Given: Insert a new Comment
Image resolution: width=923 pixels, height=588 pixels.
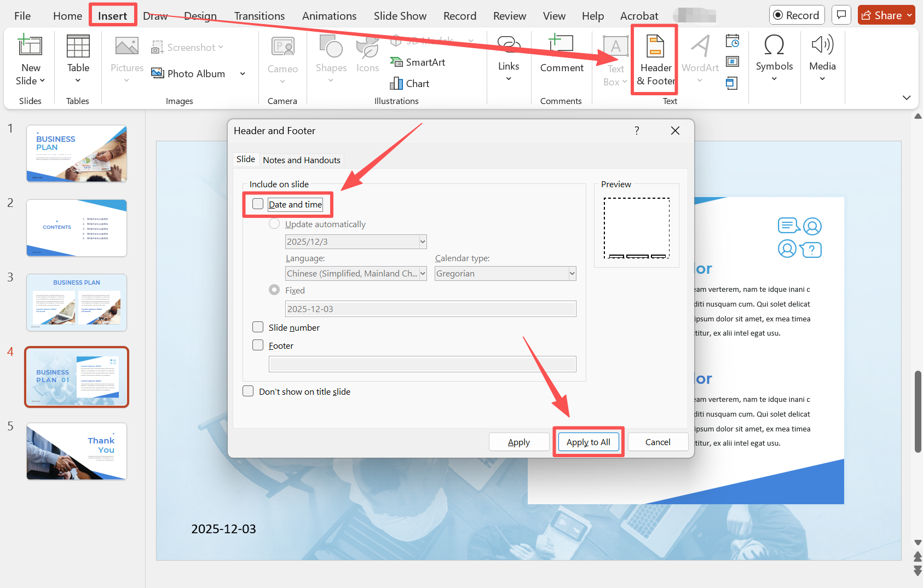Looking at the screenshot, I should coord(562,54).
